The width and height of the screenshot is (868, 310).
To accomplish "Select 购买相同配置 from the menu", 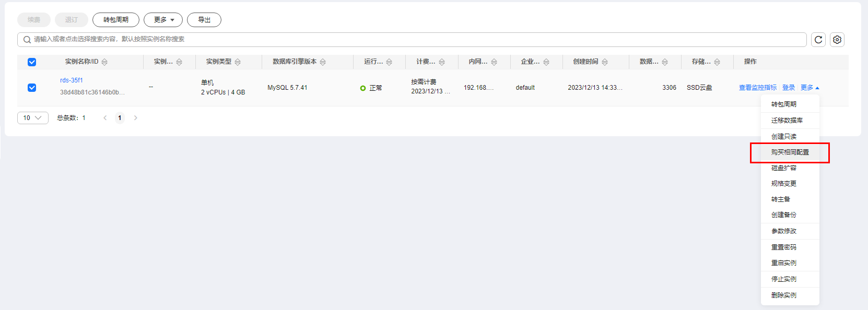I will point(790,152).
